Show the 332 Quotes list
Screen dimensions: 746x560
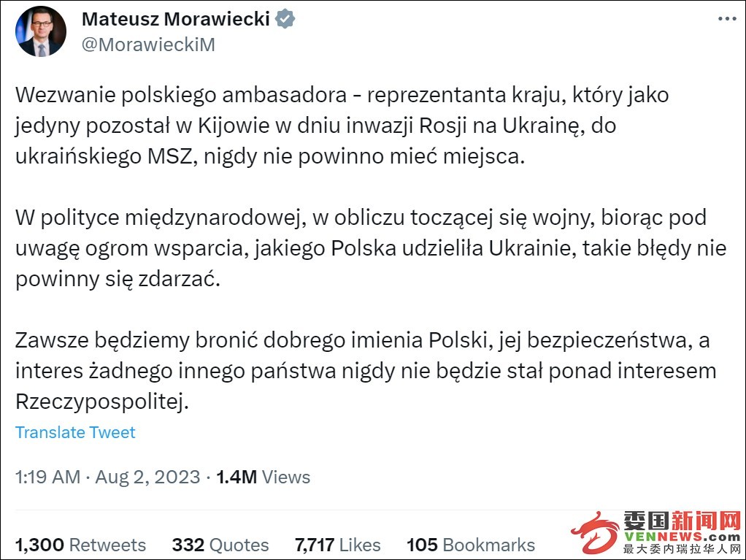(x=220, y=545)
